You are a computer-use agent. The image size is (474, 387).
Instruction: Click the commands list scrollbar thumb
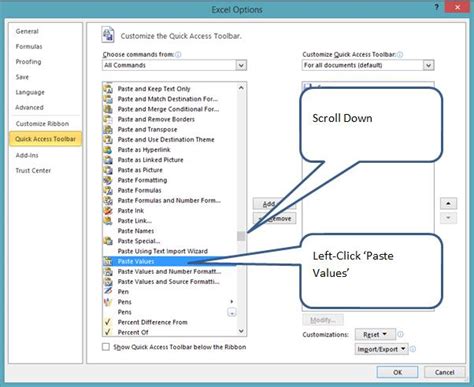[x=241, y=236]
